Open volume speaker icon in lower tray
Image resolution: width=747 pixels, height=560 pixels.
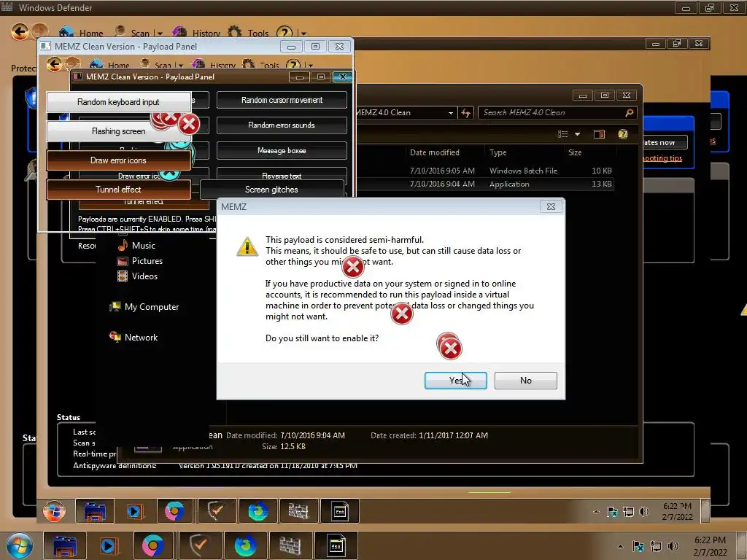(x=673, y=546)
